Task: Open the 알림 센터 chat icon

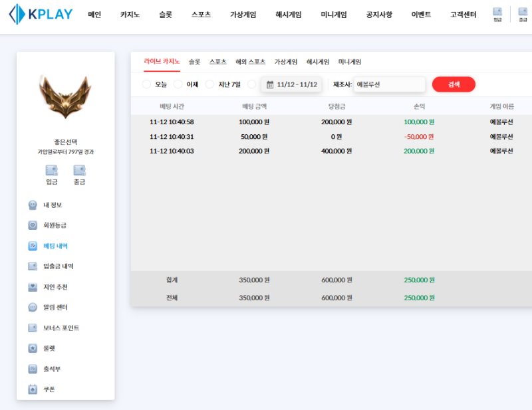Action: pyautogui.click(x=33, y=308)
